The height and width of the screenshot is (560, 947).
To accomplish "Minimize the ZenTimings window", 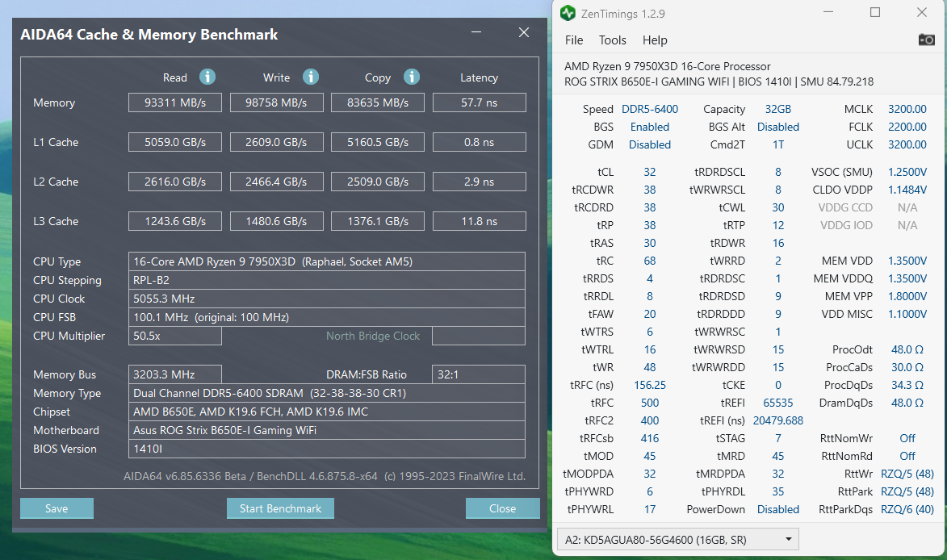I will [x=828, y=12].
